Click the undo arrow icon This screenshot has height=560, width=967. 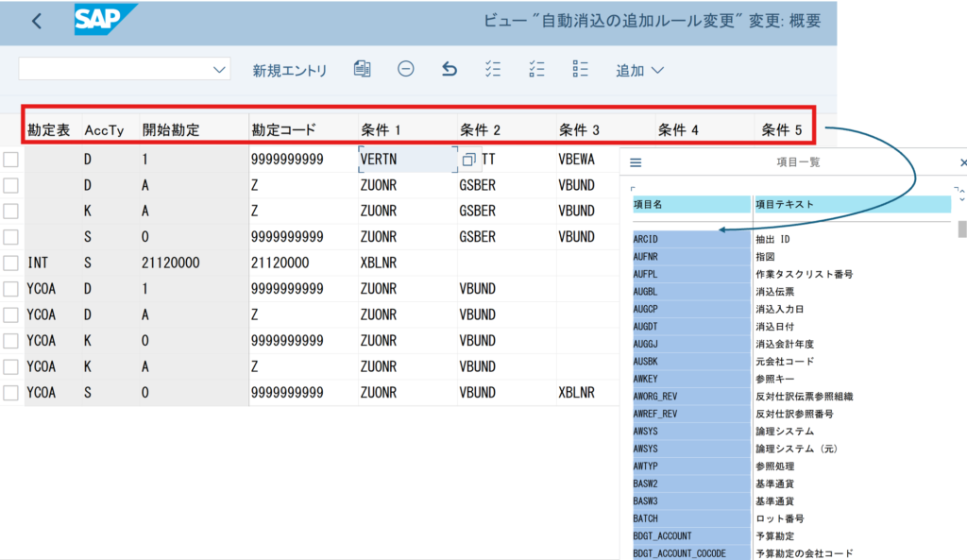coord(450,69)
